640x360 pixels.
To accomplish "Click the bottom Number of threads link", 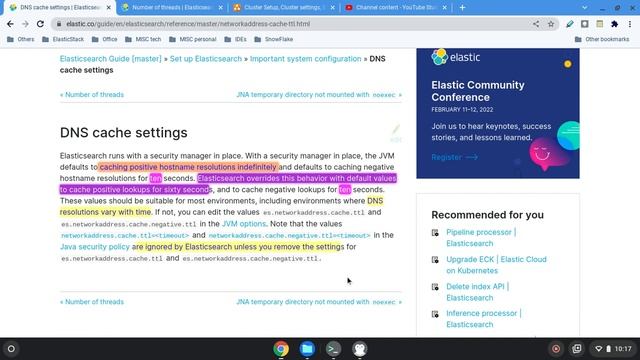I will click(x=92, y=302).
